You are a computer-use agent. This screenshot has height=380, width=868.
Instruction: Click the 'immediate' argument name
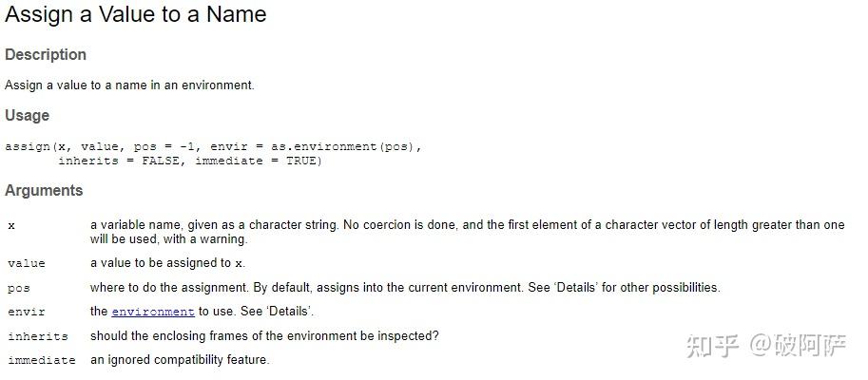click(x=42, y=360)
